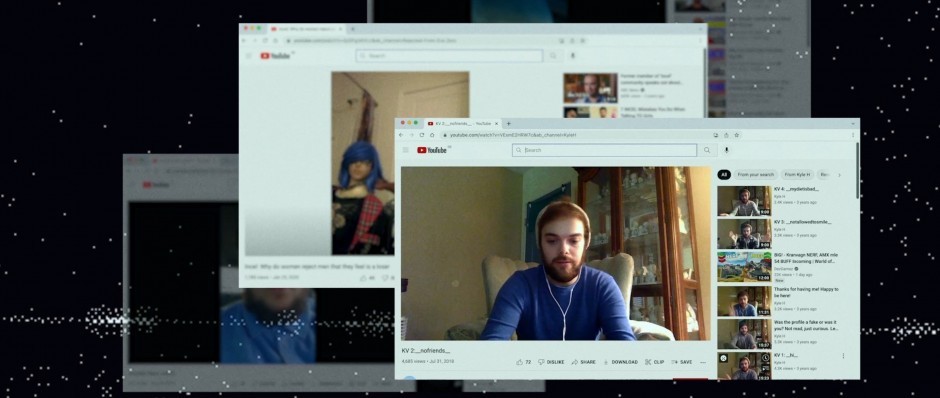Open the CLIP scissors tool

click(654, 362)
